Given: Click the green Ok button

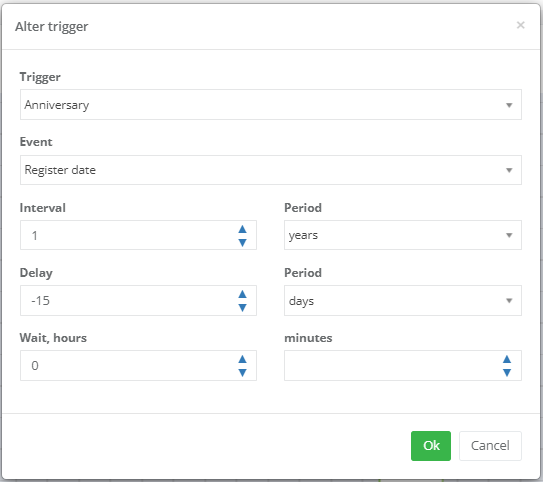Looking at the screenshot, I should 431,446.
